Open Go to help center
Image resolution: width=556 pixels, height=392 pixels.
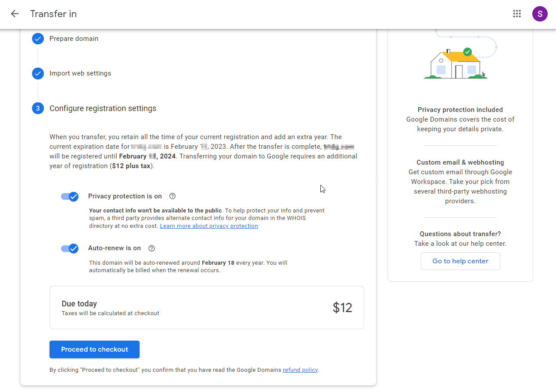pos(460,261)
